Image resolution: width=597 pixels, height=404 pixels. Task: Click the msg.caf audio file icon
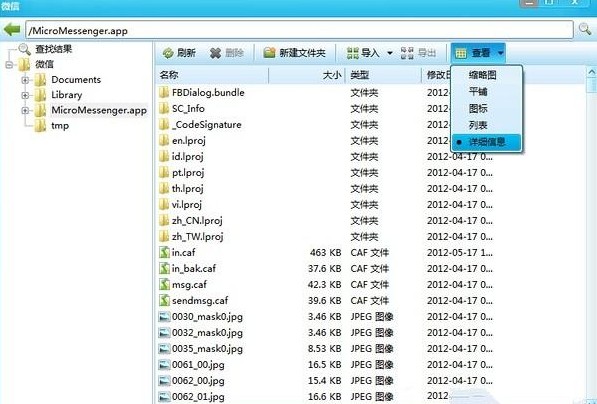(x=164, y=284)
